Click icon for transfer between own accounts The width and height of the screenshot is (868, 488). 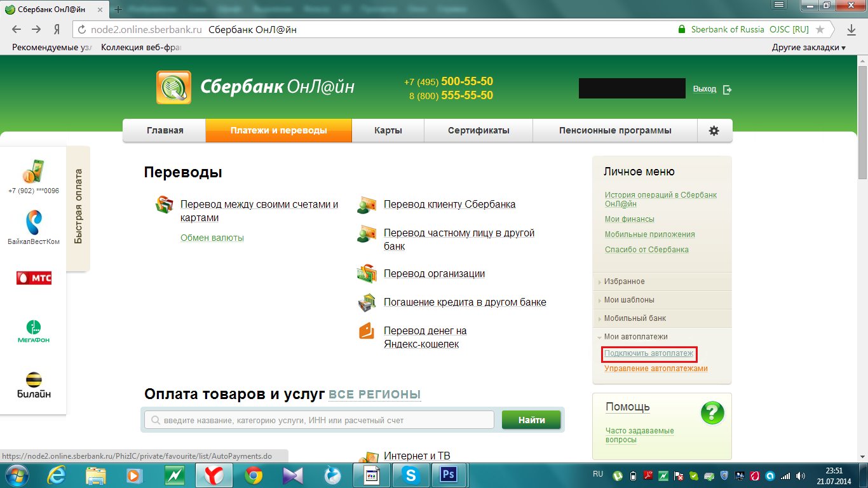[x=165, y=205]
